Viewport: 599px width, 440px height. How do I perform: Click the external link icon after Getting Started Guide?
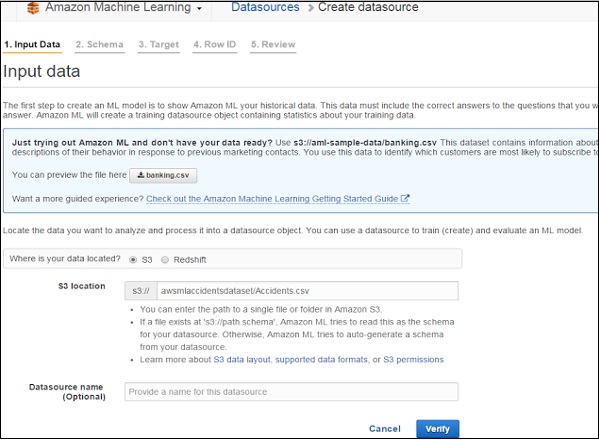(405, 198)
